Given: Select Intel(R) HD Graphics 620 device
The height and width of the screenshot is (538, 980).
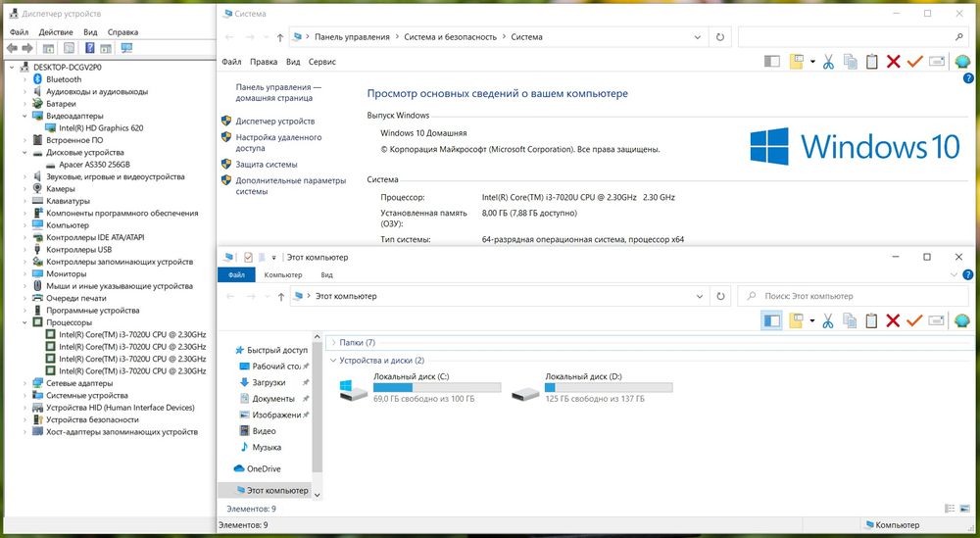Looking at the screenshot, I should pyautogui.click(x=101, y=128).
